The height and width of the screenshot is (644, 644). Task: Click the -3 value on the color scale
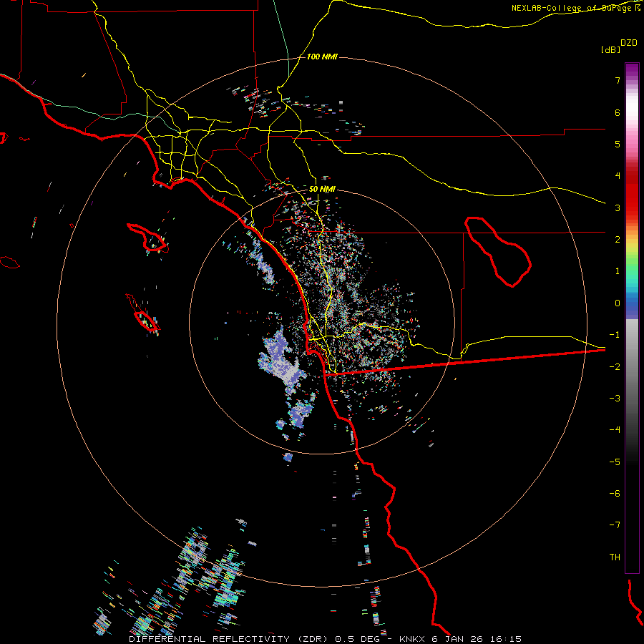(x=615, y=398)
